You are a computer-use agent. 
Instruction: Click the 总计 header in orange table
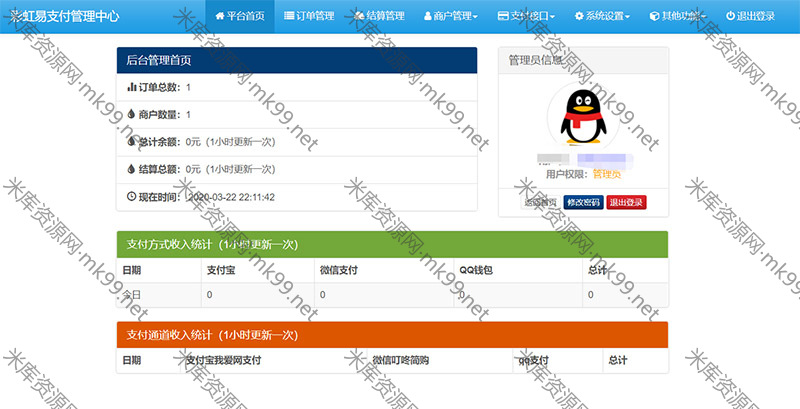[x=617, y=361]
